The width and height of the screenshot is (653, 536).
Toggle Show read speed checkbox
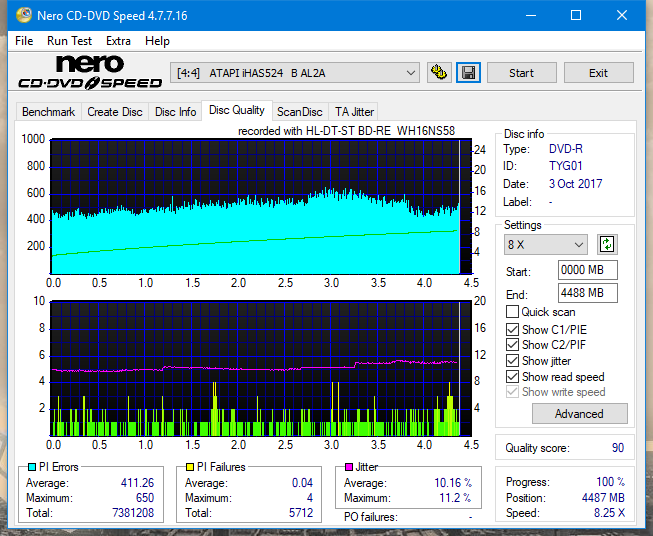(x=512, y=376)
